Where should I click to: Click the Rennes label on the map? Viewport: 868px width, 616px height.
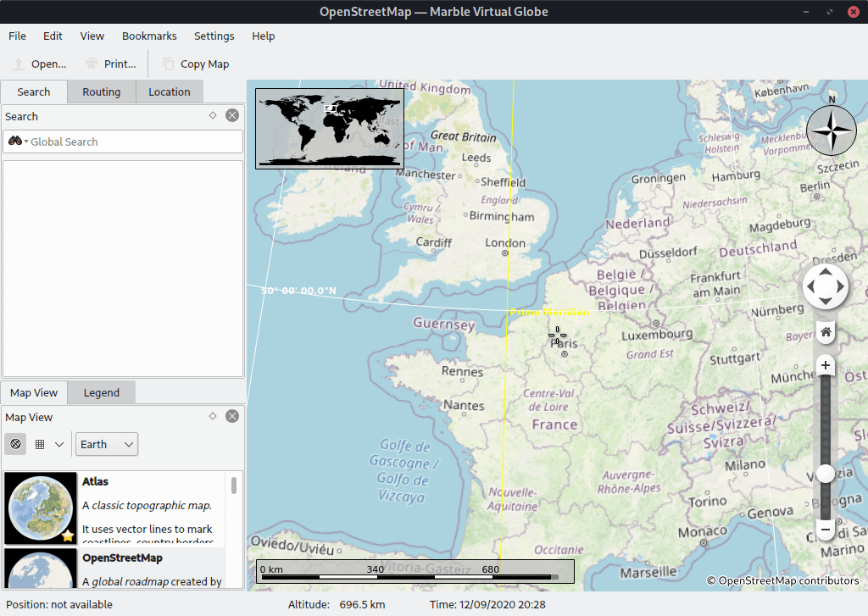point(462,371)
